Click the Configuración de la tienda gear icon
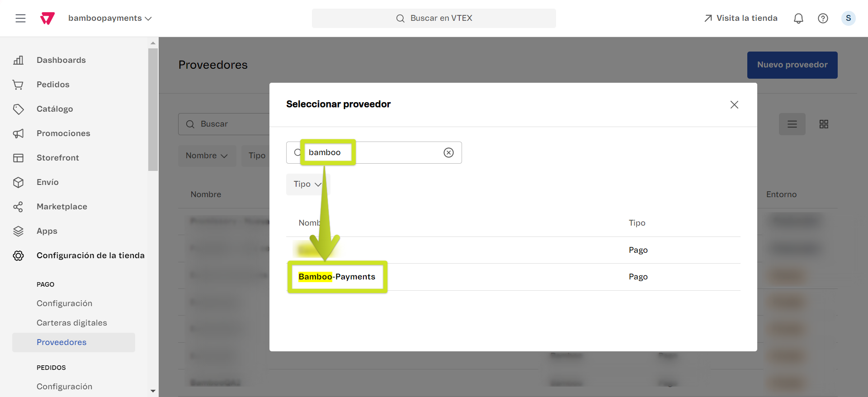Viewport: 868px width, 397px height. point(18,255)
